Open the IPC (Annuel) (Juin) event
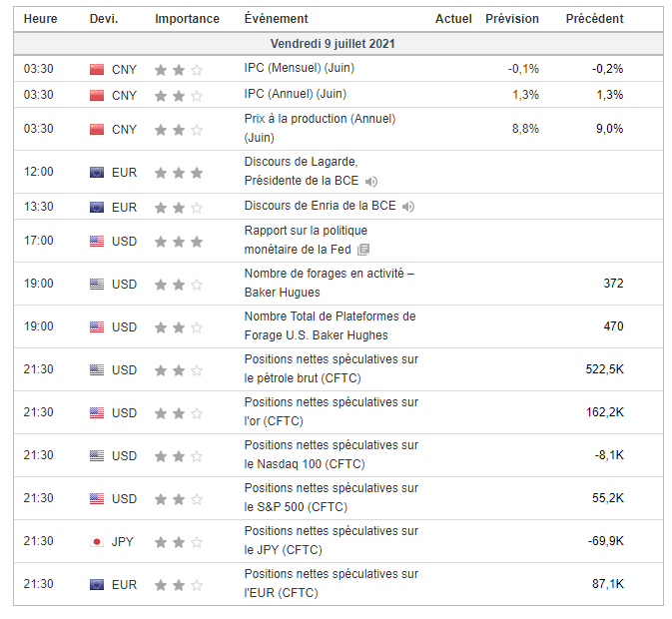 (x=295, y=94)
